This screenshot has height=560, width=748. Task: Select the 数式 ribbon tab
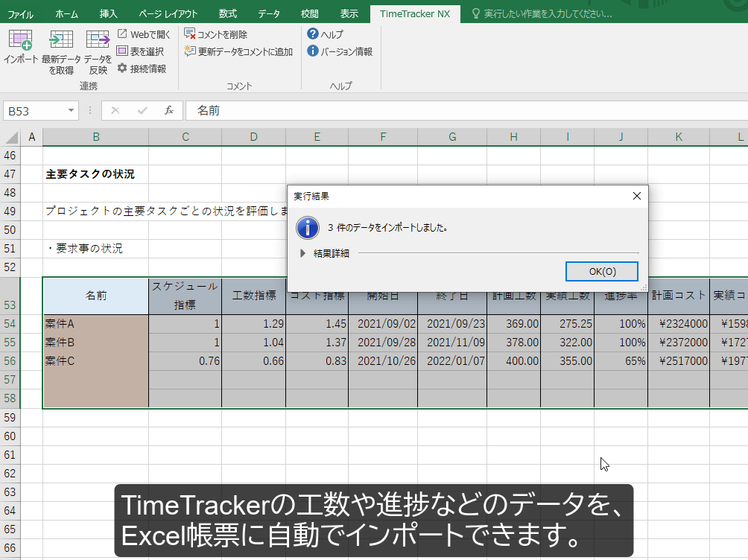click(227, 12)
